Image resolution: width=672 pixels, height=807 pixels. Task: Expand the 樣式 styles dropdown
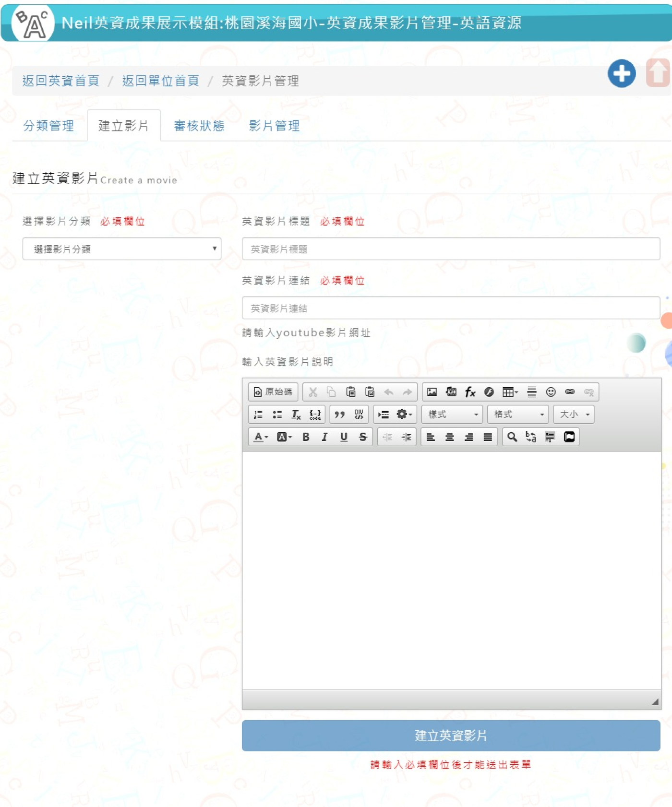click(x=452, y=415)
